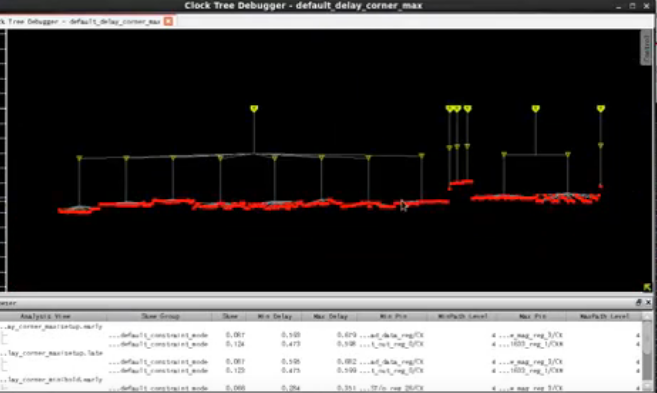Open the vertical Control side tab
657x393 pixels.
click(646, 47)
